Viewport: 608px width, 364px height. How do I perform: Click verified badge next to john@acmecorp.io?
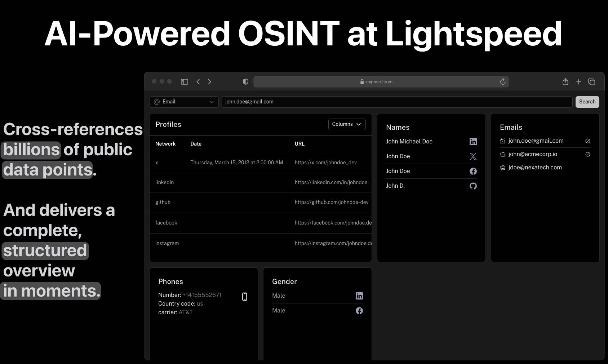click(587, 154)
